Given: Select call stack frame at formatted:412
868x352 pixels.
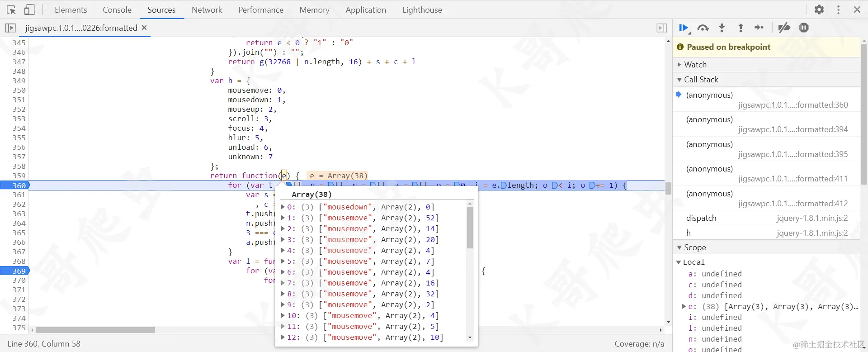Looking at the screenshot, I should [767, 198].
